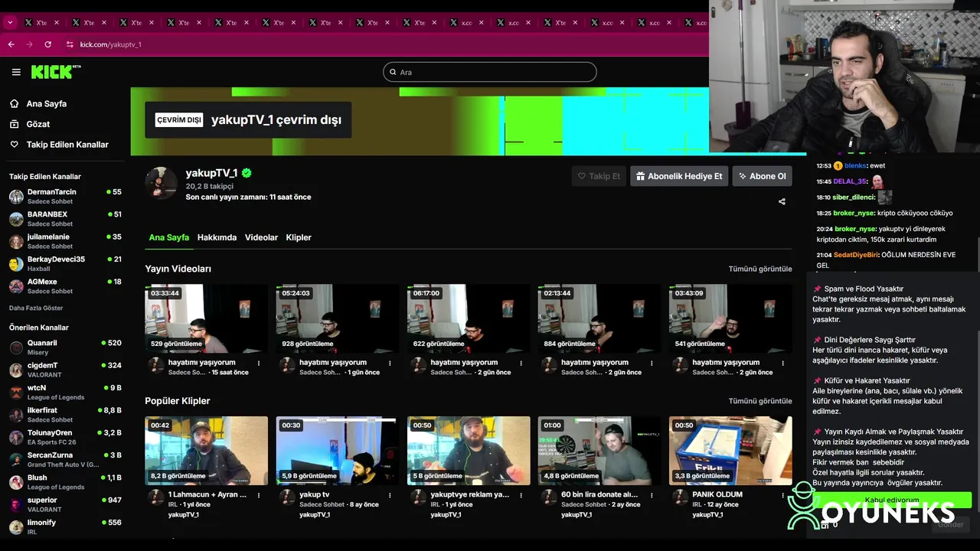Click limonify channel avatar

(16, 527)
